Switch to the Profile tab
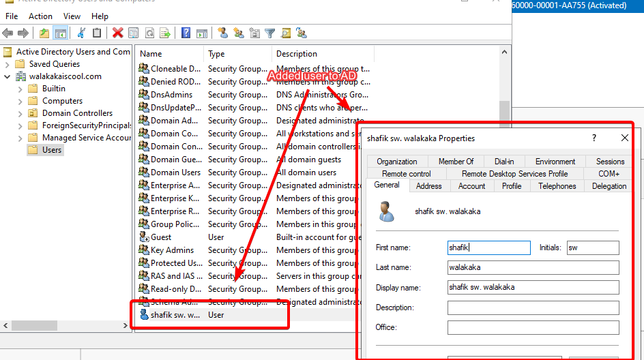 (x=512, y=186)
